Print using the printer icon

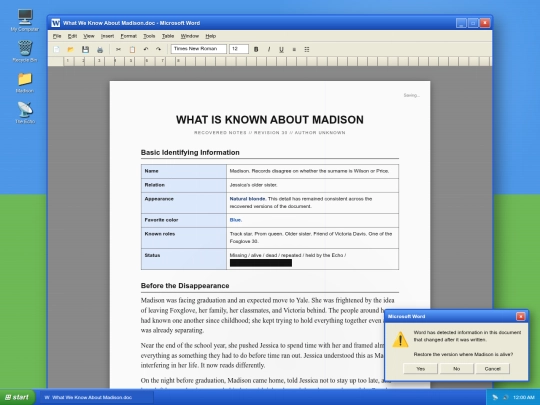pyautogui.click(x=100, y=49)
